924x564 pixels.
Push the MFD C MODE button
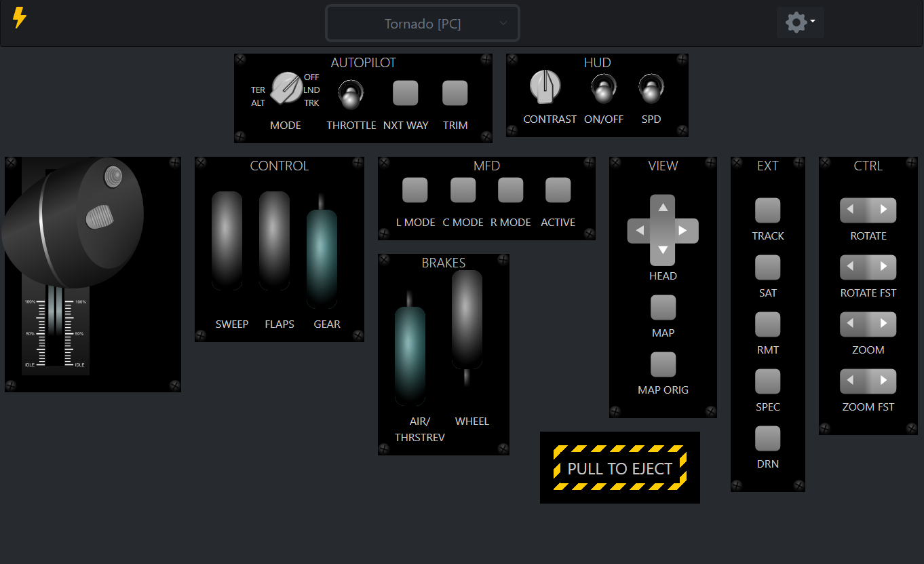(463, 190)
